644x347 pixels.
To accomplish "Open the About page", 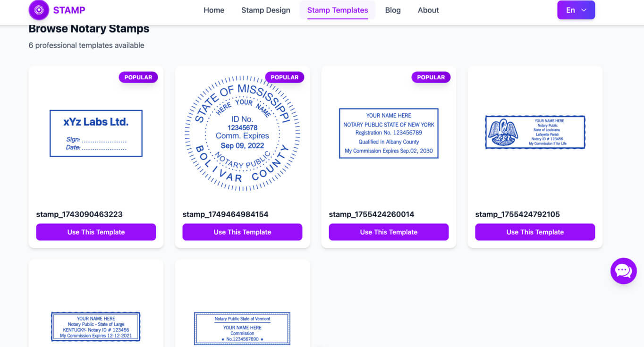I will (428, 10).
